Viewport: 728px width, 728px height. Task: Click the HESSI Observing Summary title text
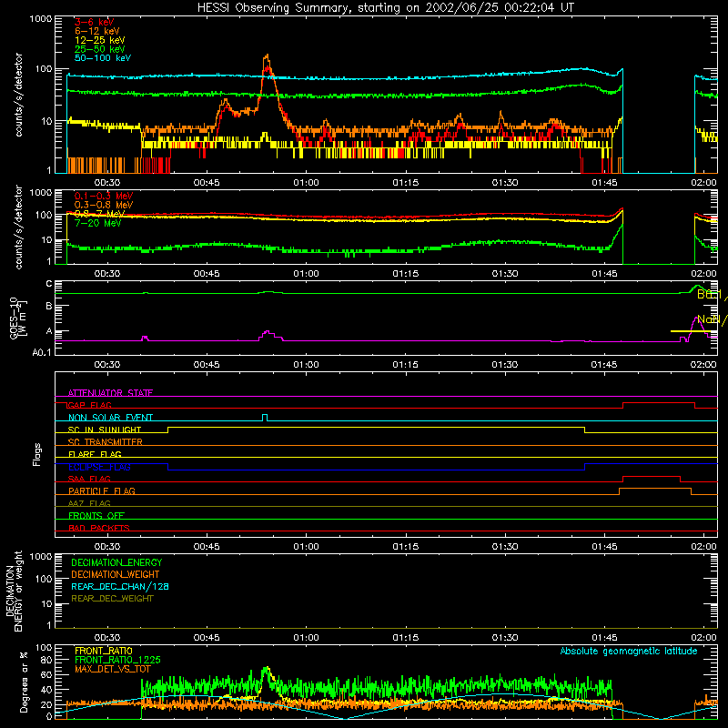[x=385, y=7]
